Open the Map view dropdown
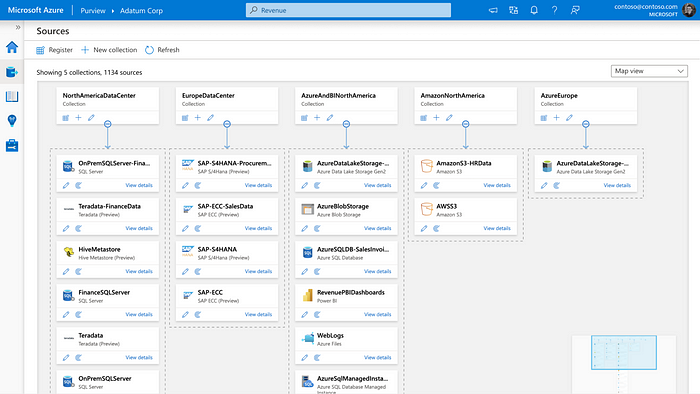This screenshot has width=700, height=394. (649, 71)
